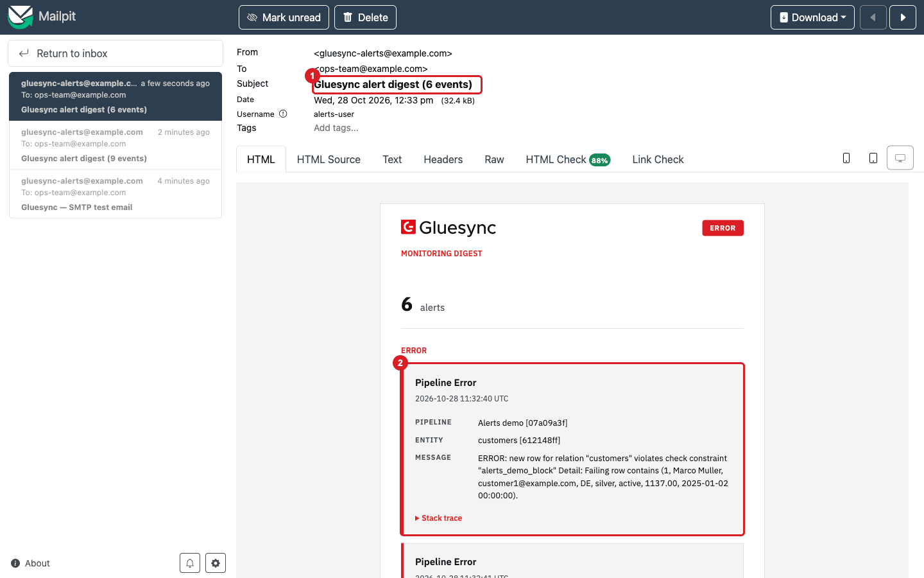Go to next message arrow
Viewport: 924px width, 578px height.
tap(903, 17)
